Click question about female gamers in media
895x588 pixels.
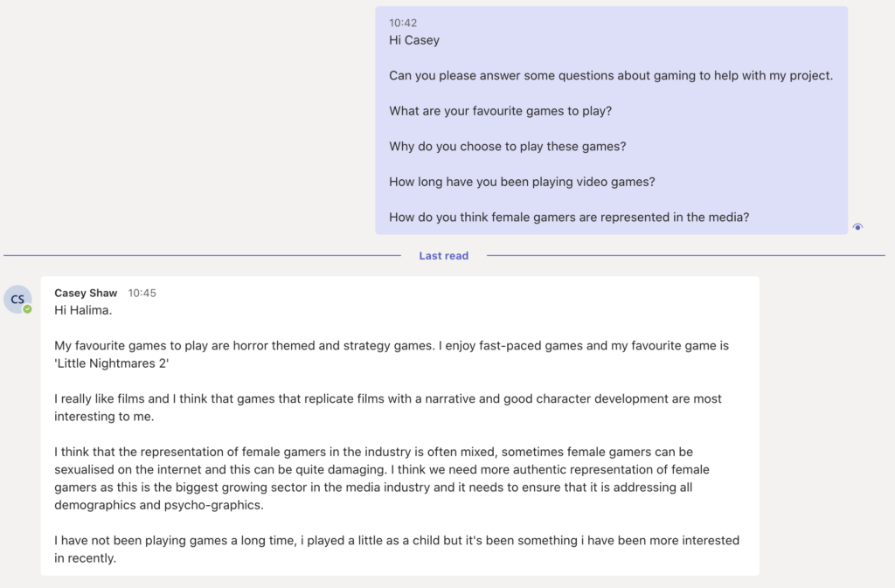(x=569, y=217)
